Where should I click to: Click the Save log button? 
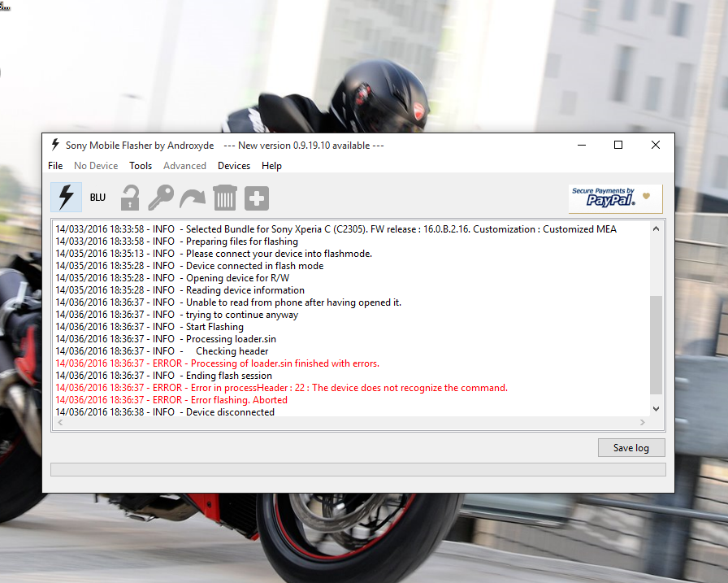(631, 448)
